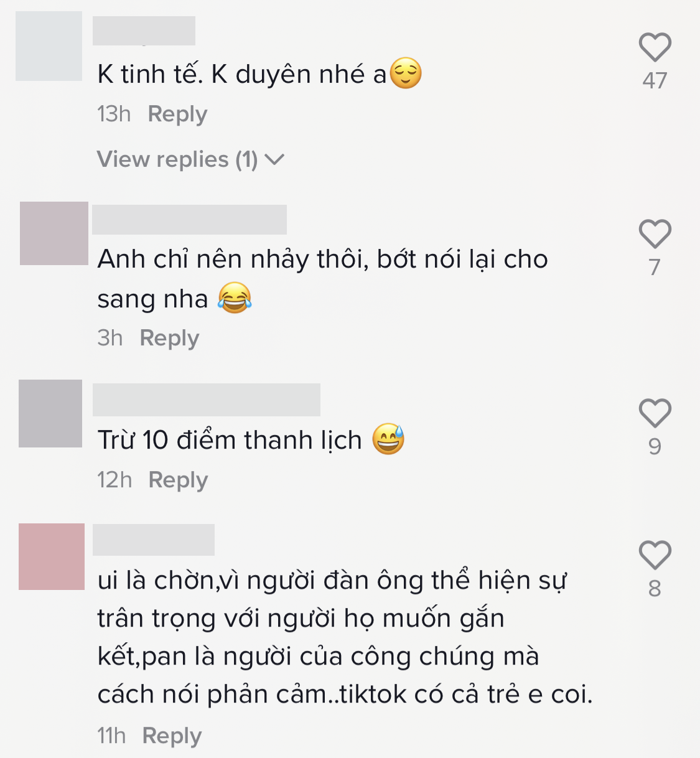
Task: Open avatar of "Trừ 10 điểm" commenter
Action: pyautogui.click(x=50, y=413)
